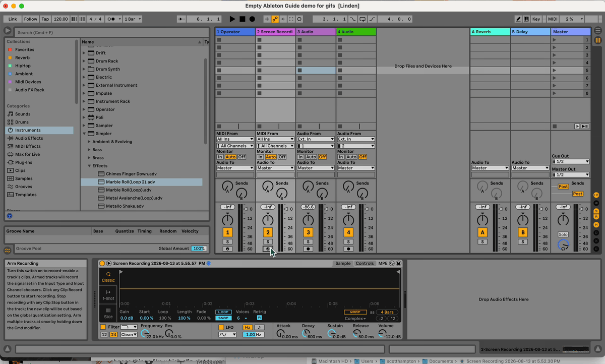Click the Global Amount 100% groove field
Viewport: 605px width, 364px height.
click(199, 249)
